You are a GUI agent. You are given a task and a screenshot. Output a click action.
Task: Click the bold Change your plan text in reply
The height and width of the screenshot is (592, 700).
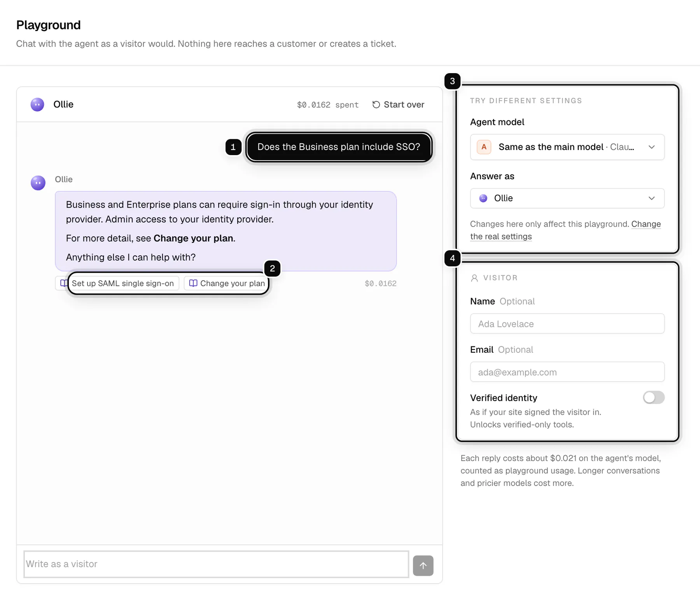tap(193, 238)
